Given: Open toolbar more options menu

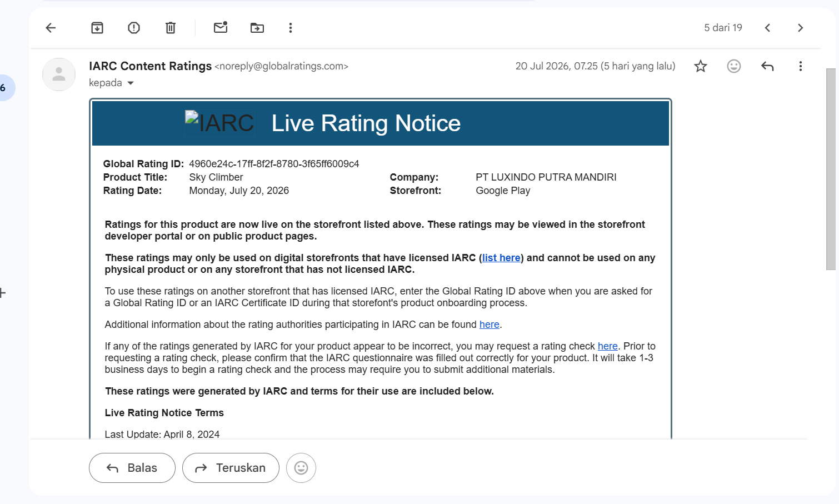Looking at the screenshot, I should [x=291, y=28].
